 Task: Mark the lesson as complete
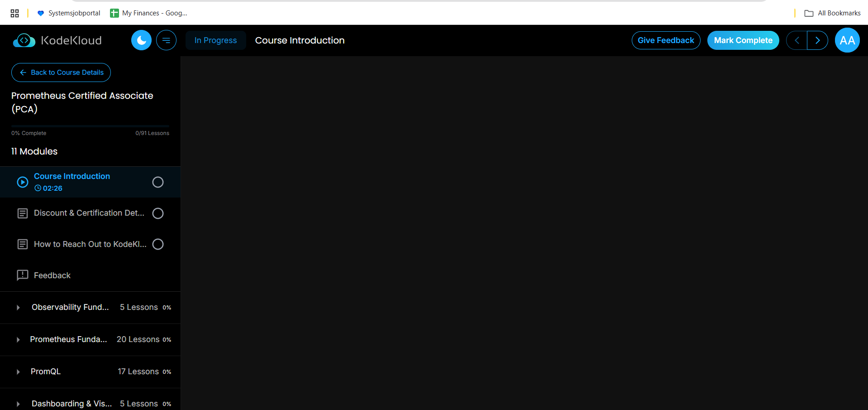pyautogui.click(x=743, y=40)
